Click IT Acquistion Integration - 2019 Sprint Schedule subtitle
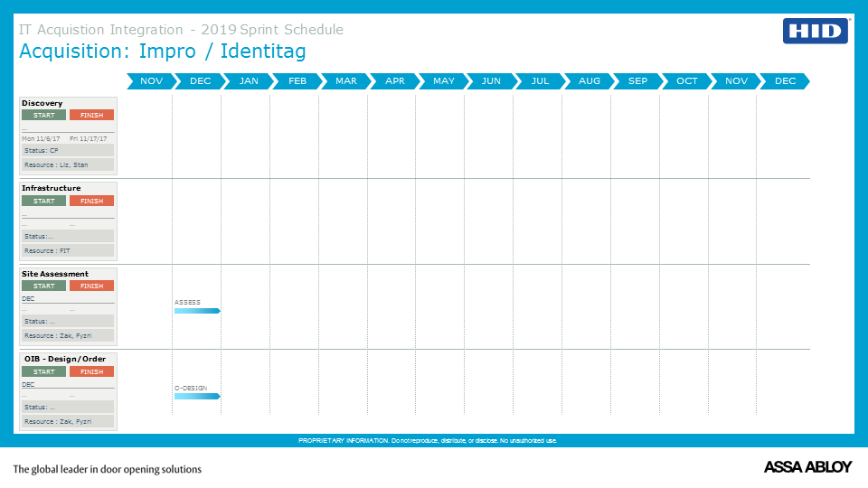Screen dimensions: 868x488 [x=181, y=29]
